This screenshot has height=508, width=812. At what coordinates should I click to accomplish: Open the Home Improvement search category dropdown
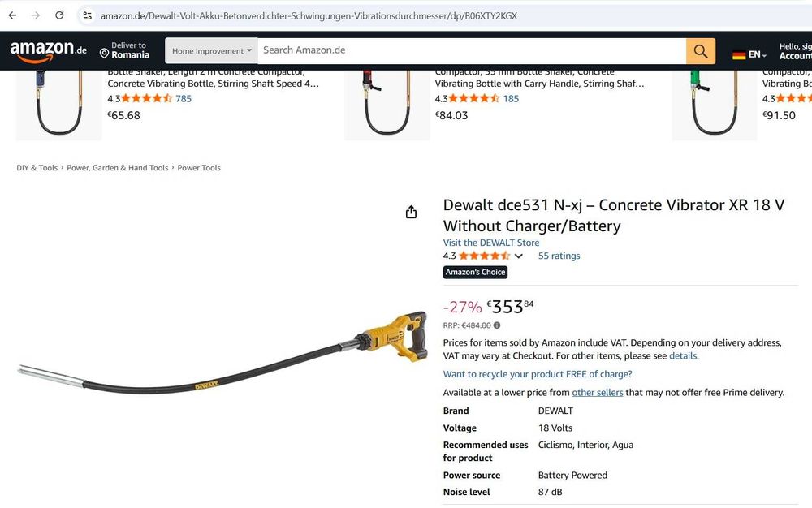tap(211, 50)
